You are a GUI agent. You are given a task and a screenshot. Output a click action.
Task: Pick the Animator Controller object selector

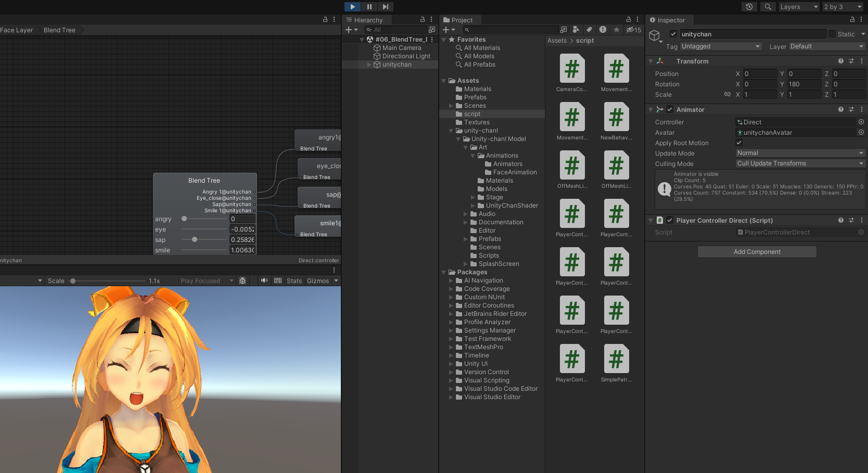861,122
